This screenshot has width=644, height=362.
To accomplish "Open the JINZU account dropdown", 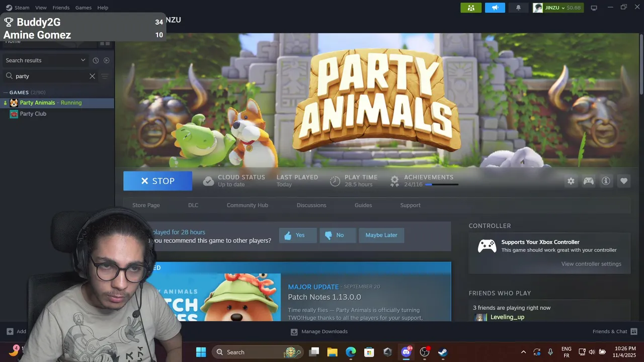I will click(x=558, y=8).
